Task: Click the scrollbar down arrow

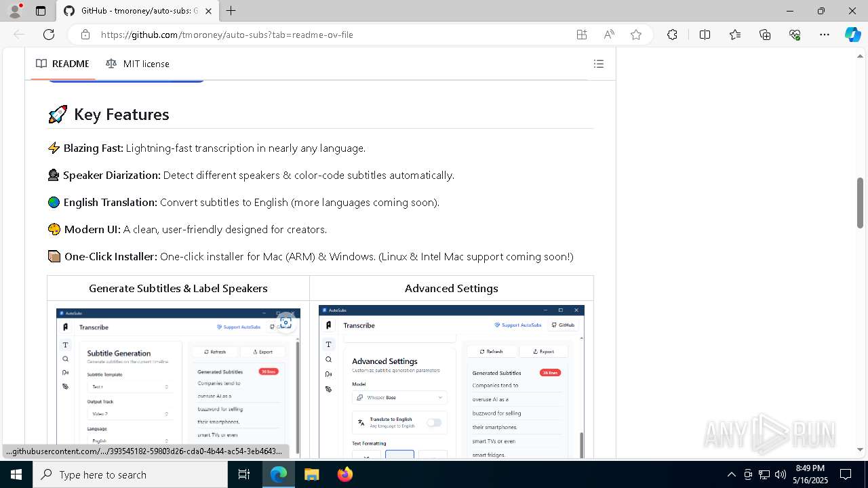Action: [860, 449]
